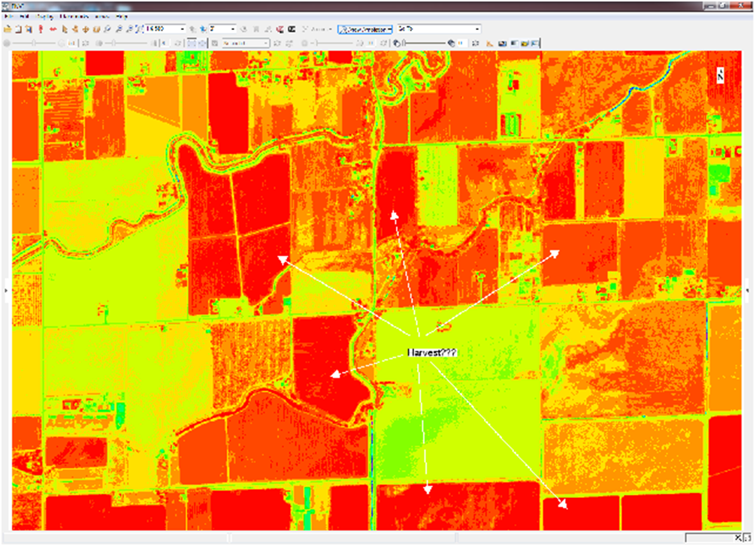Expand the zoom scale dropdown
The height and width of the screenshot is (546, 756).
(x=183, y=29)
